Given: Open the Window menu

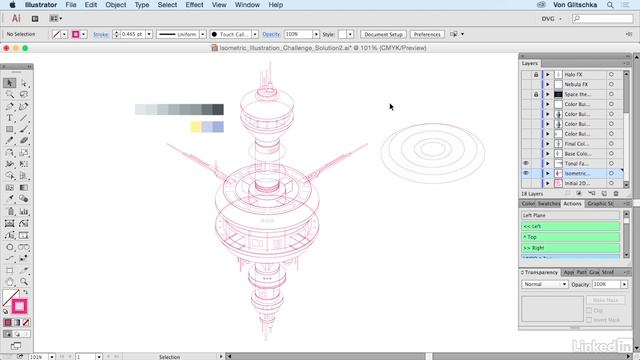Looking at the screenshot, I should click(247, 5).
